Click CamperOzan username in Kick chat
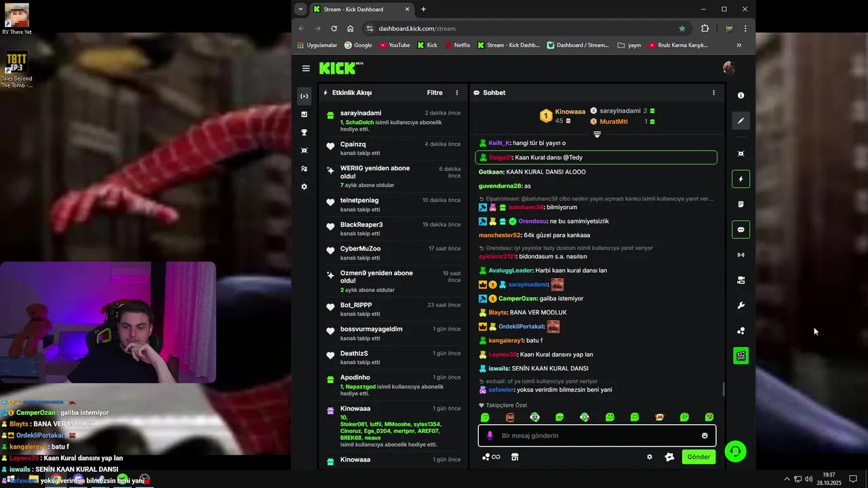 (x=517, y=299)
